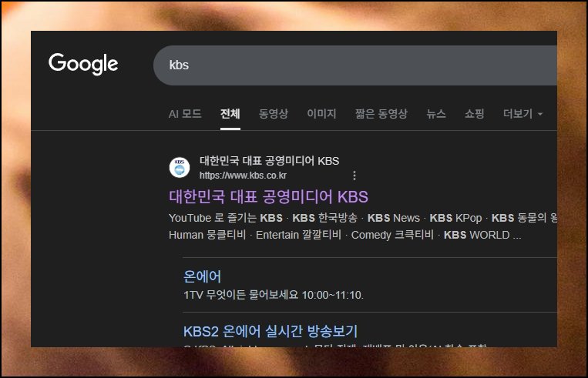Click the snippet text Entertain 깔깔티비

click(298, 235)
